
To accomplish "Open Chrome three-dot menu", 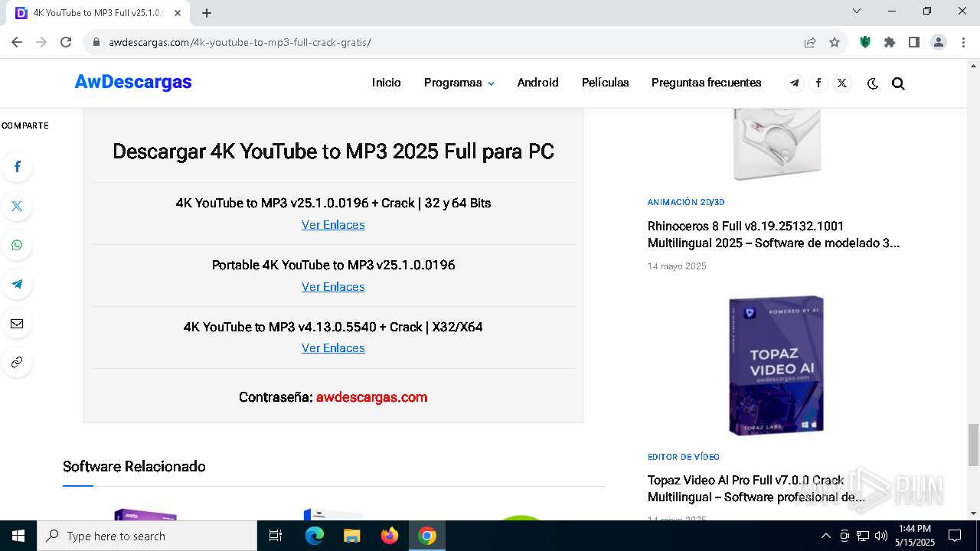I will 962,42.
